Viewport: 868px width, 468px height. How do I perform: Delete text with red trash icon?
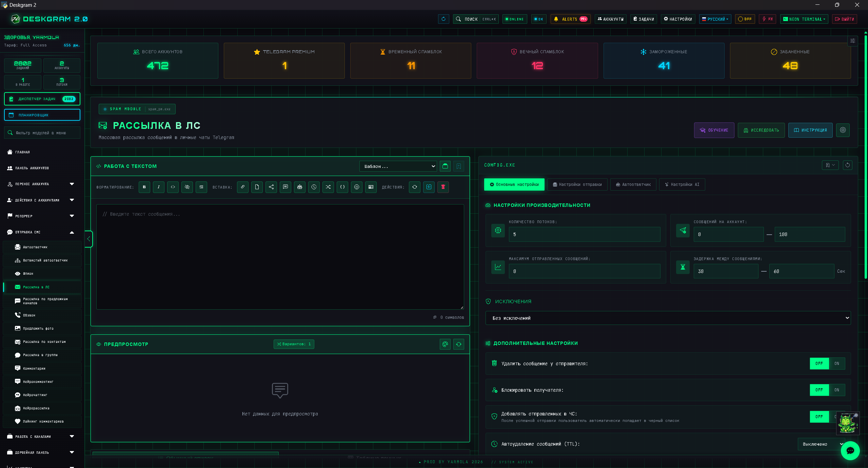tap(443, 187)
